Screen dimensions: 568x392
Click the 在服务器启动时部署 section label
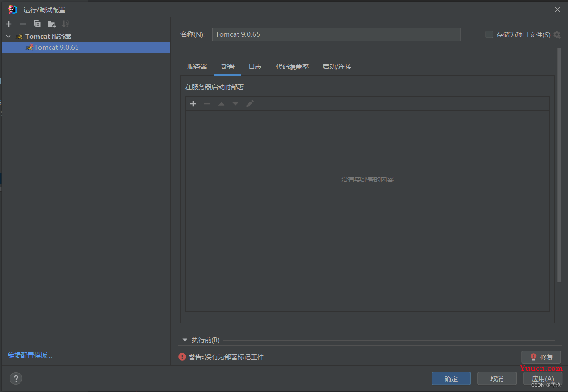point(214,87)
